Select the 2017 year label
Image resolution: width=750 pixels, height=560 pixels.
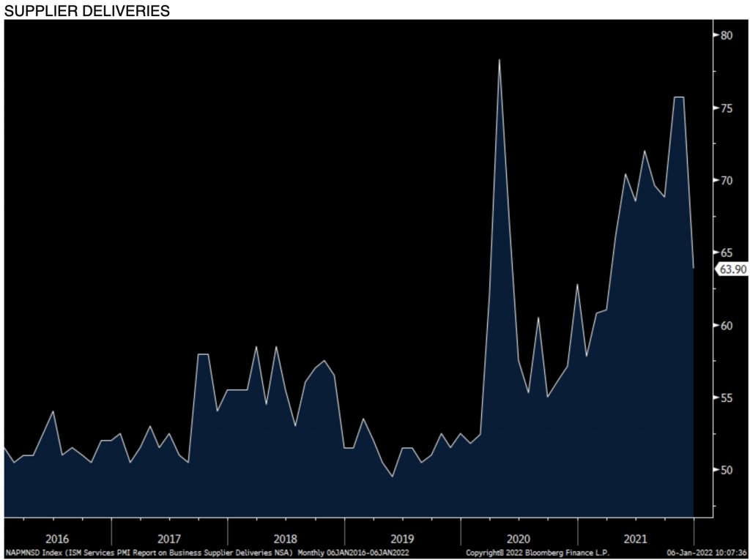click(169, 537)
